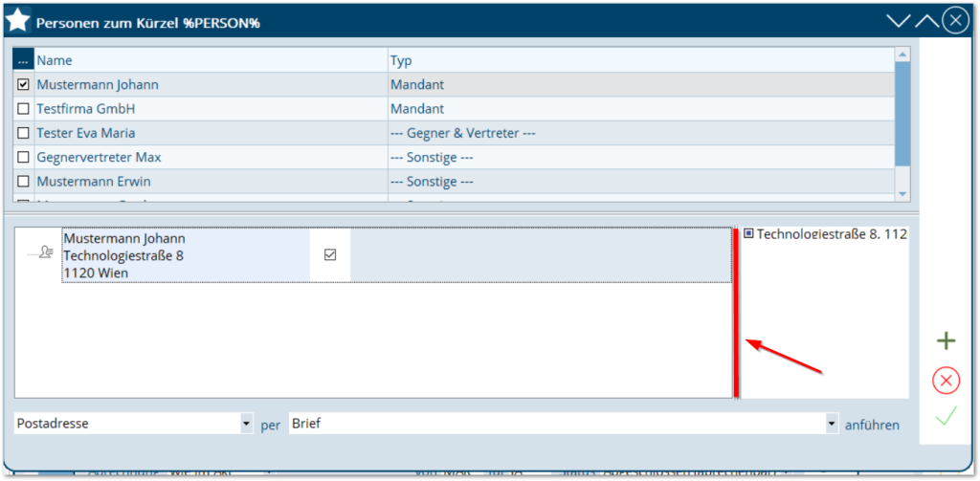Click the red vertical splitter bar
This screenshot has width=980, height=481.
pos(735,312)
